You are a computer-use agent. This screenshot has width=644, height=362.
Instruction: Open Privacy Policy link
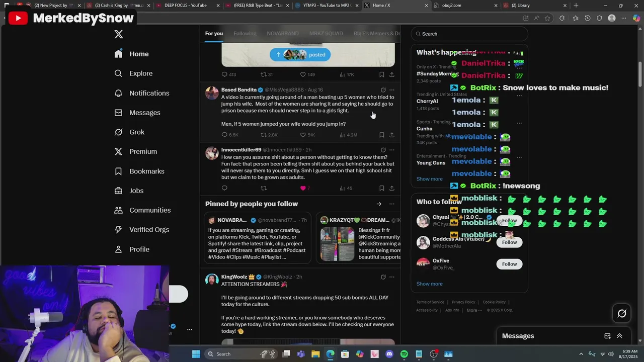(x=463, y=302)
